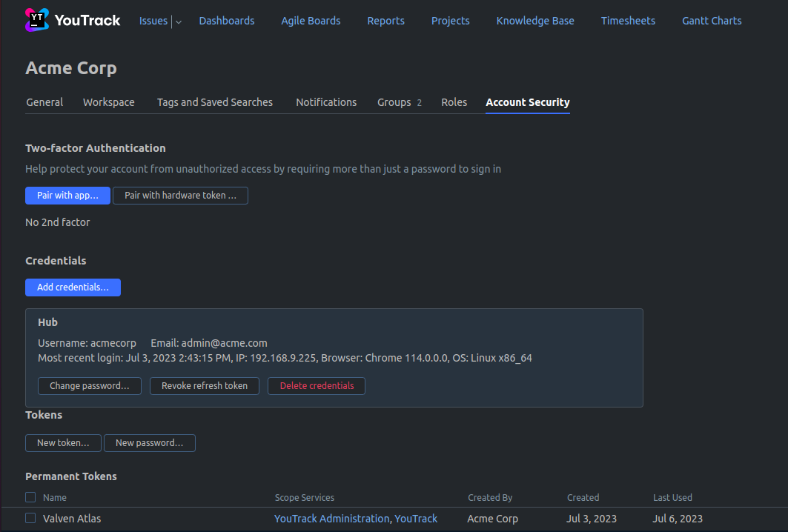Click the Change password button
The height and width of the screenshot is (532, 788).
tap(90, 386)
